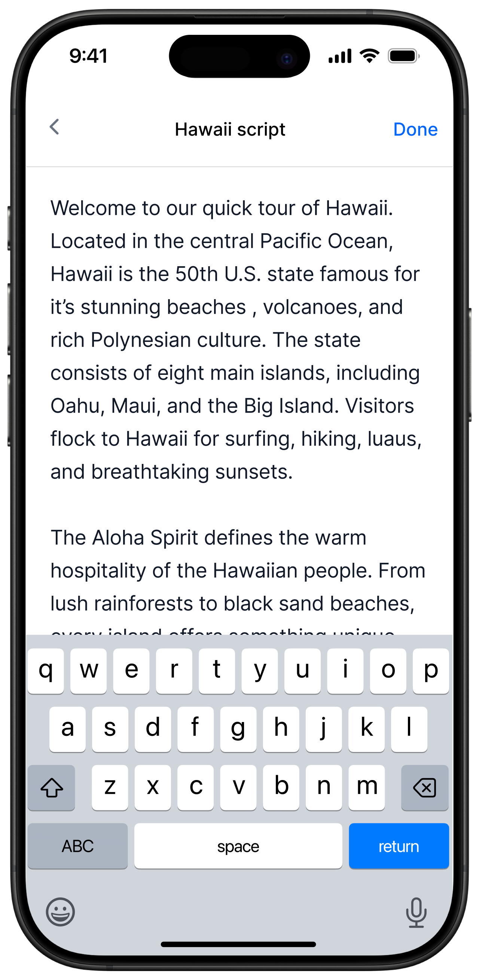Select the Hawaii script title
The image size is (479, 980).
[230, 129]
